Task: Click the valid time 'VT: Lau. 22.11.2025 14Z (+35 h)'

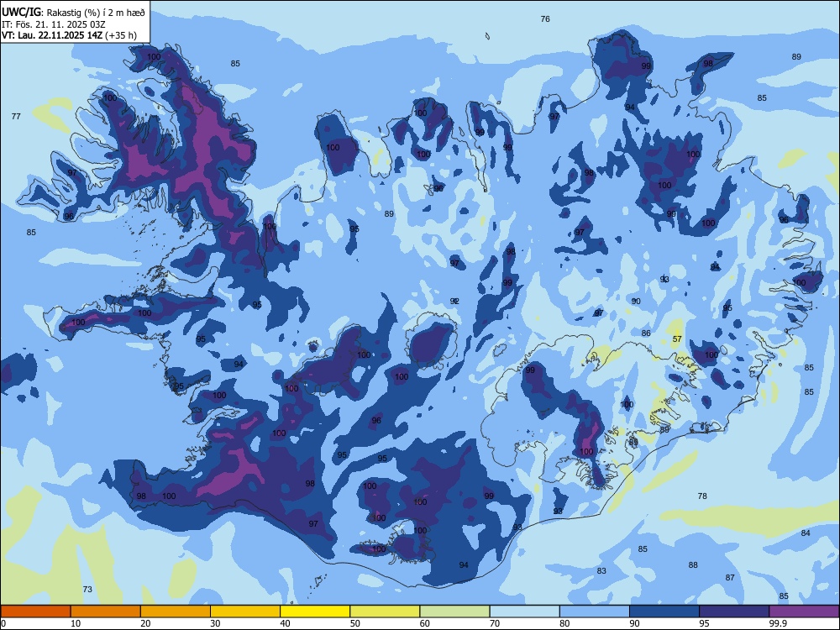Action: coord(69,35)
